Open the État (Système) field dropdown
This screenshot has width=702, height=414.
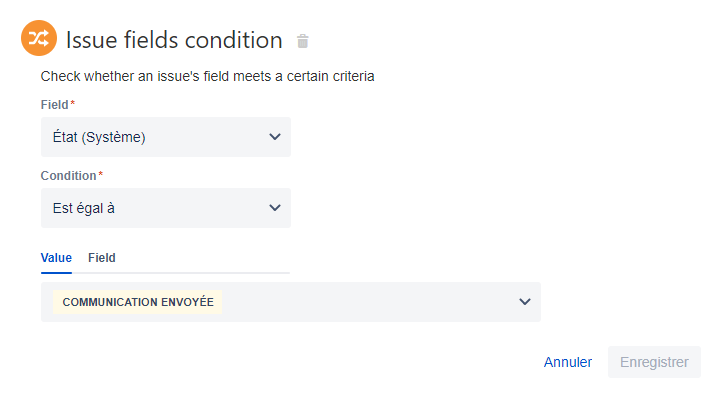pos(166,137)
